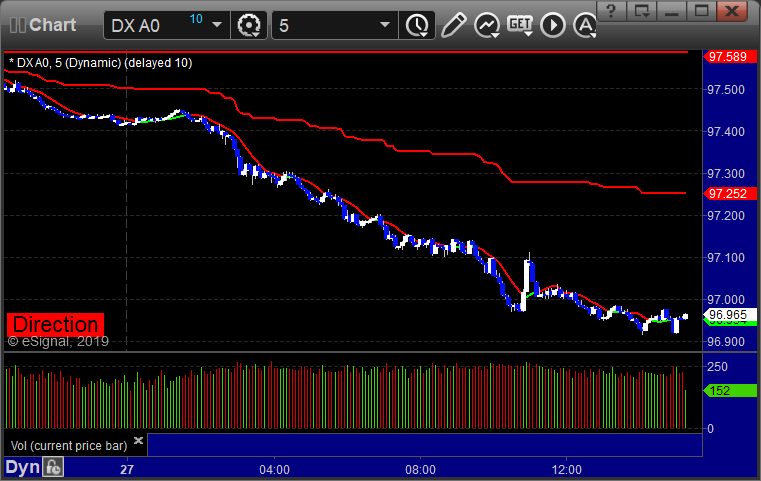Click the 97.500 price axis label

(x=726, y=90)
